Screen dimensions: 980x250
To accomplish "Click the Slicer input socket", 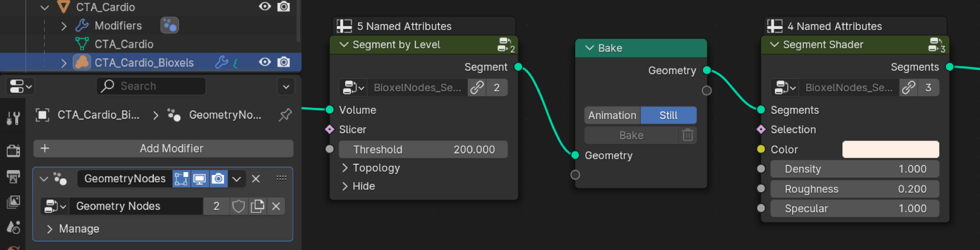I will [329, 129].
